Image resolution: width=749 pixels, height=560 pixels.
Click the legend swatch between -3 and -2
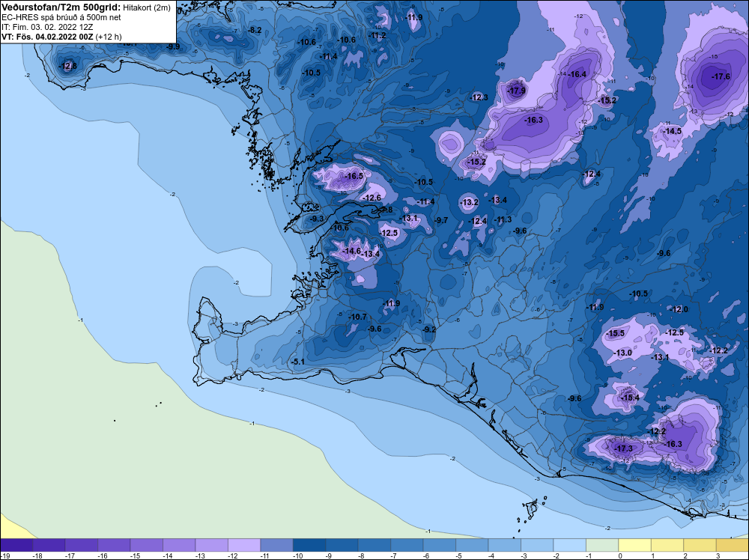tap(537, 545)
